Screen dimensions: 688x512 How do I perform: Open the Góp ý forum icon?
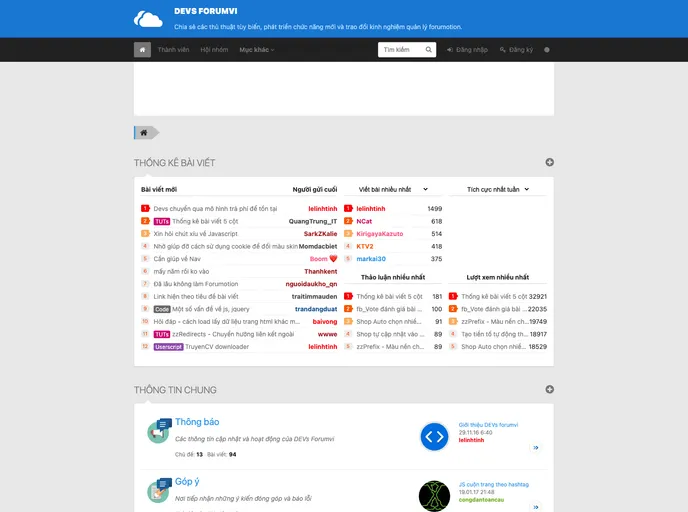159,489
